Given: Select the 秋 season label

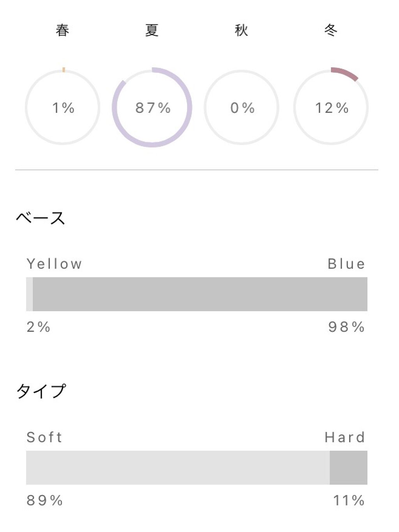Looking at the screenshot, I should tap(242, 30).
